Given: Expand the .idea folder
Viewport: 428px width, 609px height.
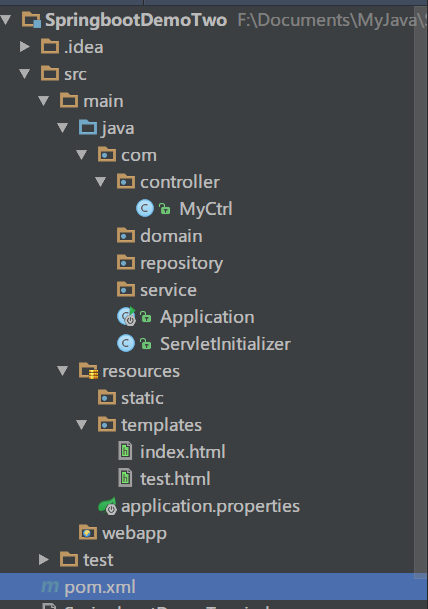Looking at the screenshot, I should tap(25, 47).
